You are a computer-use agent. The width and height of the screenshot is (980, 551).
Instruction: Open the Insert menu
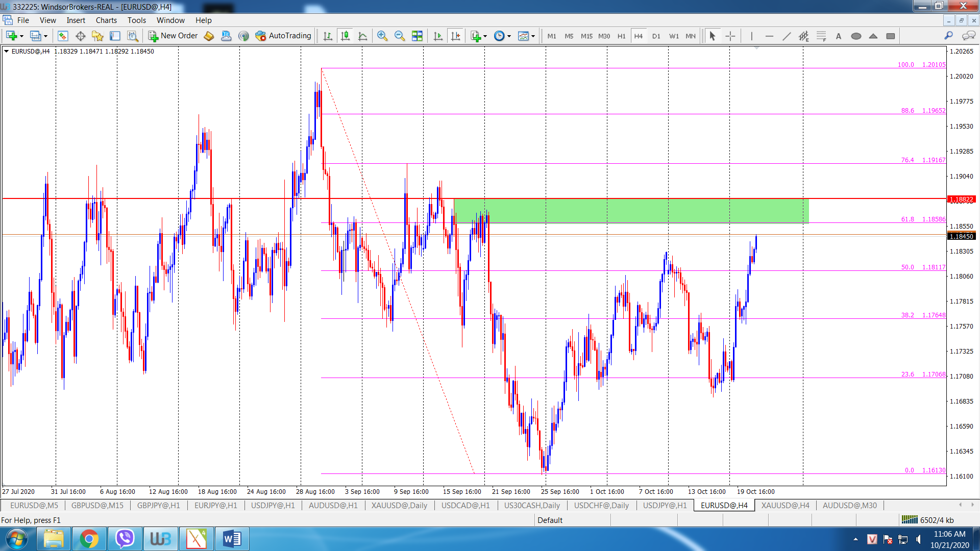click(x=76, y=20)
